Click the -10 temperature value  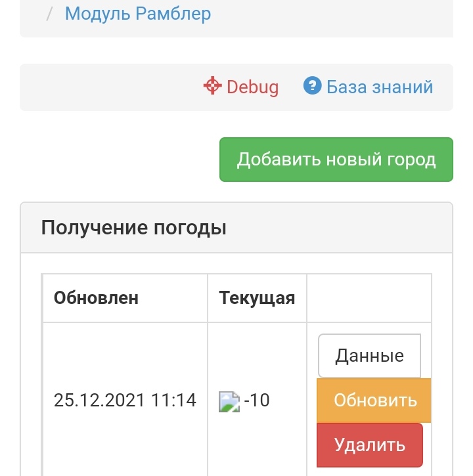[x=257, y=400]
